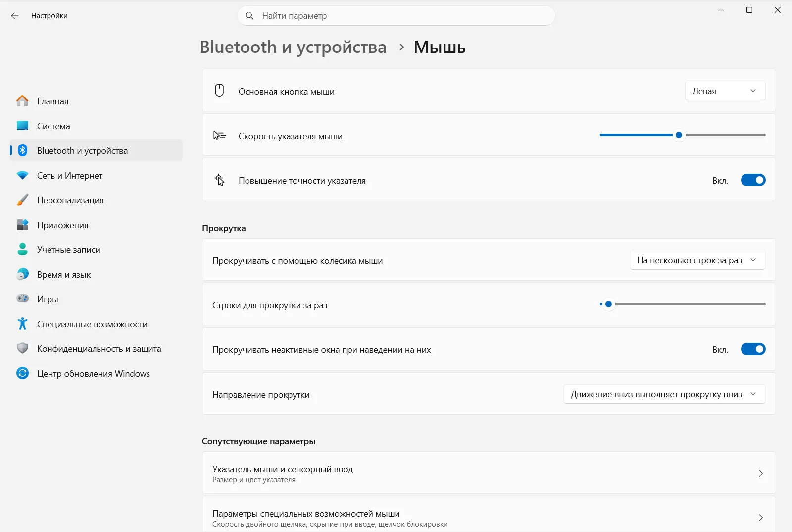Click the Сеть и Интернет wifi icon
The width and height of the screenshot is (792, 532).
22,175
